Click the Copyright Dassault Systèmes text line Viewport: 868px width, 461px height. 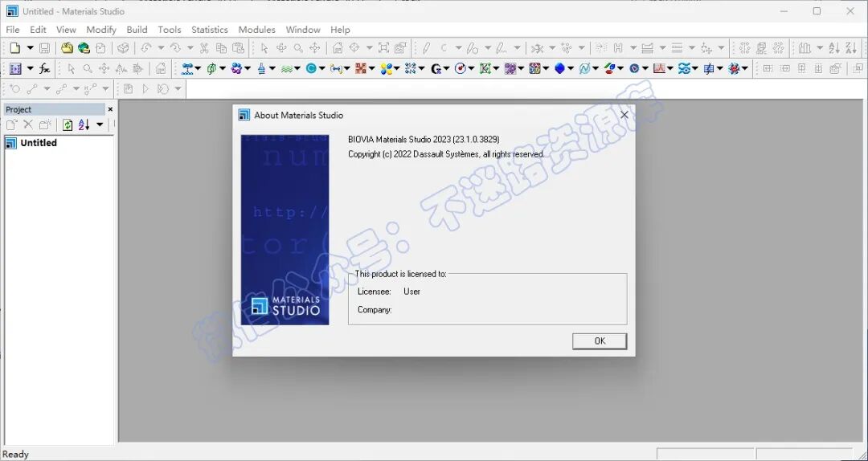446,154
